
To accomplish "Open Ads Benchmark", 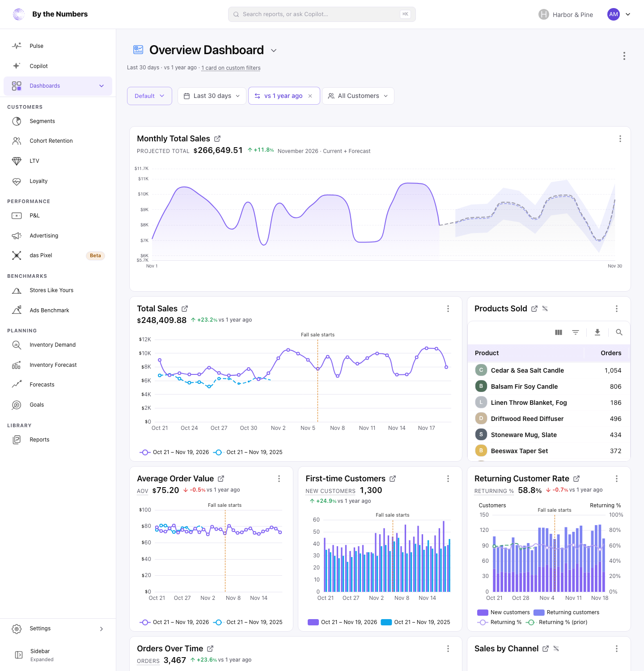I will tap(58, 310).
